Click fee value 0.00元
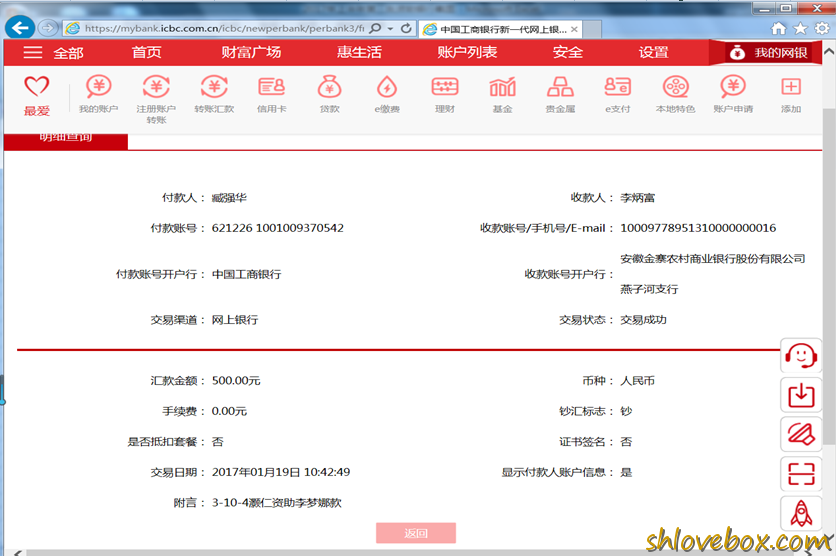Viewport: 836px width, 556px height. (229, 411)
